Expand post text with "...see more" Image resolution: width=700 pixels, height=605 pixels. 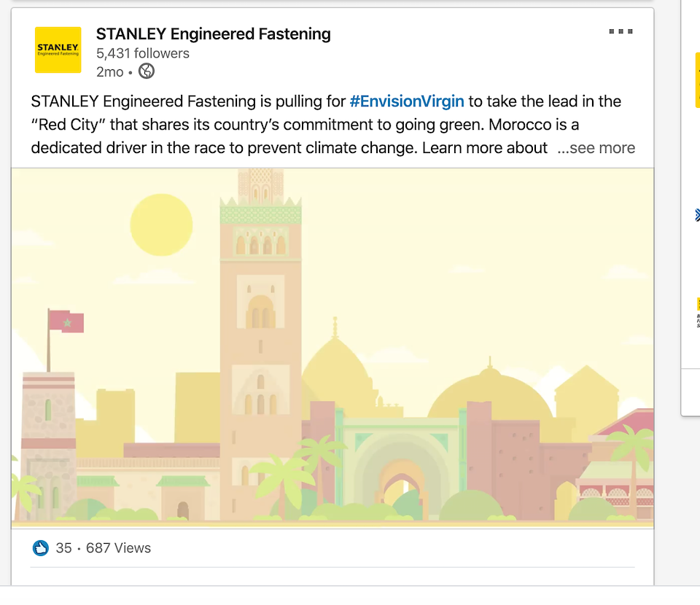(x=596, y=148)
